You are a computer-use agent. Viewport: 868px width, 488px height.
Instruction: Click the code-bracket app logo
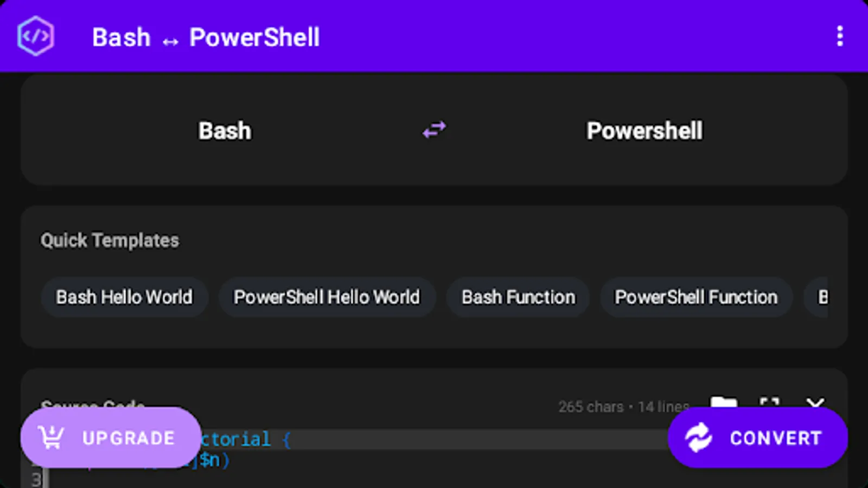tap(36, 36)
